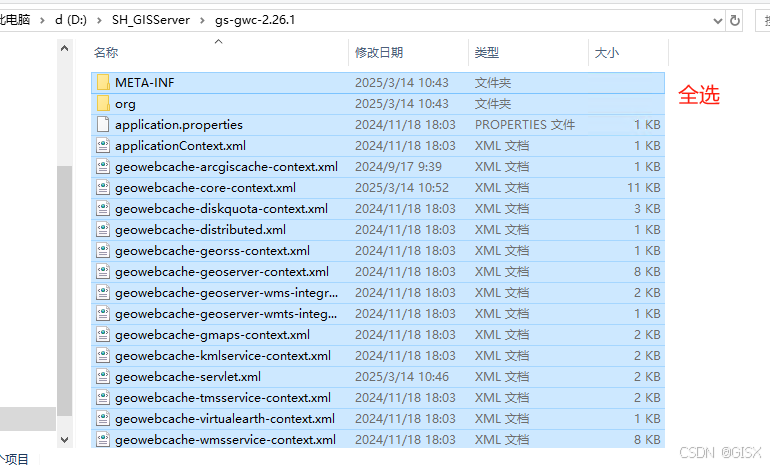Click the geowebcache-georss-context.xml file icon

103,251
